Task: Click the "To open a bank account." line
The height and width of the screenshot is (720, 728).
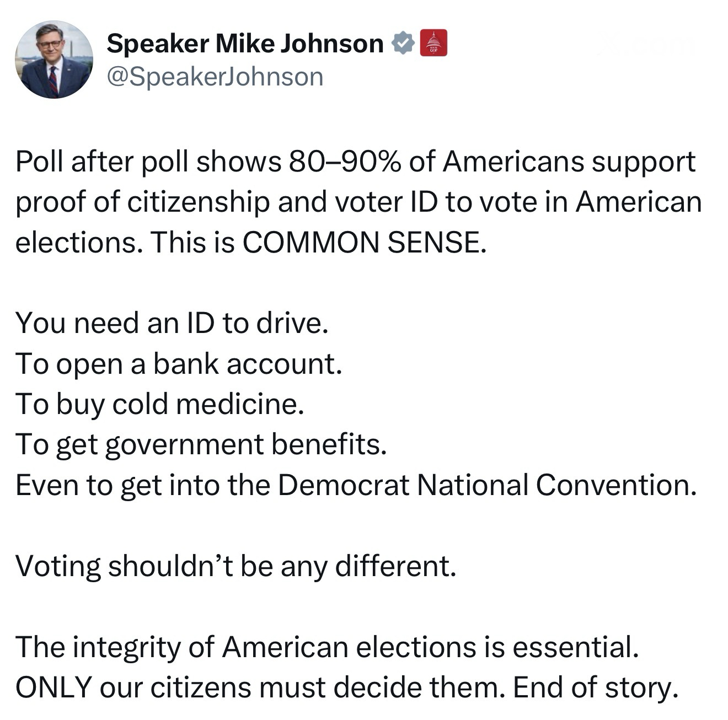Action: coord(179,363)
